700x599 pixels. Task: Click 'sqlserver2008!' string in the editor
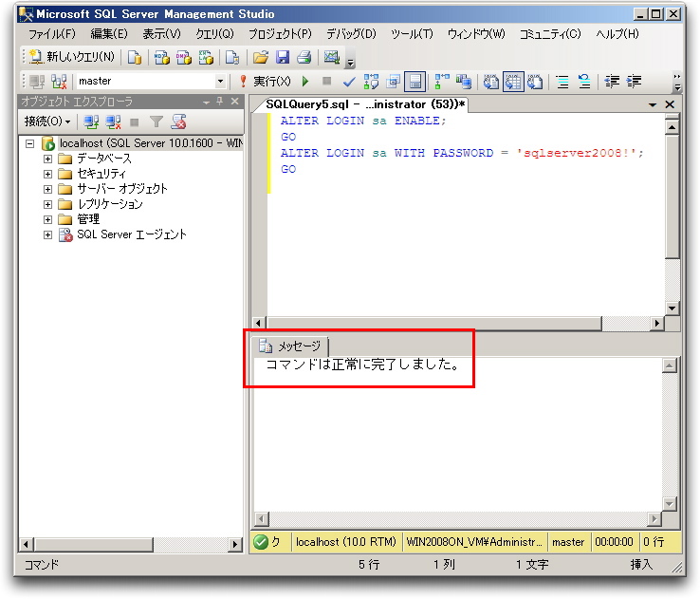point(576,153)
